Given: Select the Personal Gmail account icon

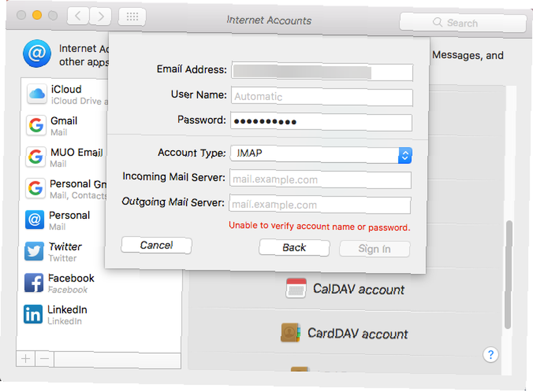Looking at the screenshot, I should (35, 188).
